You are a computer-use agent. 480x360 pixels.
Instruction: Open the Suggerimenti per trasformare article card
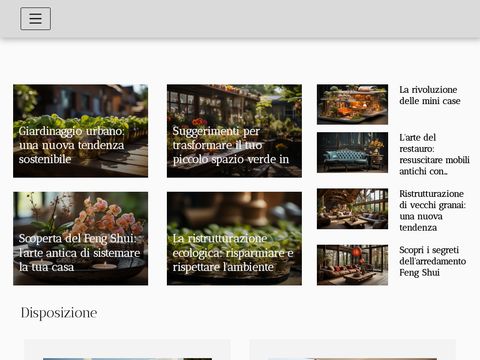point(234,131)
